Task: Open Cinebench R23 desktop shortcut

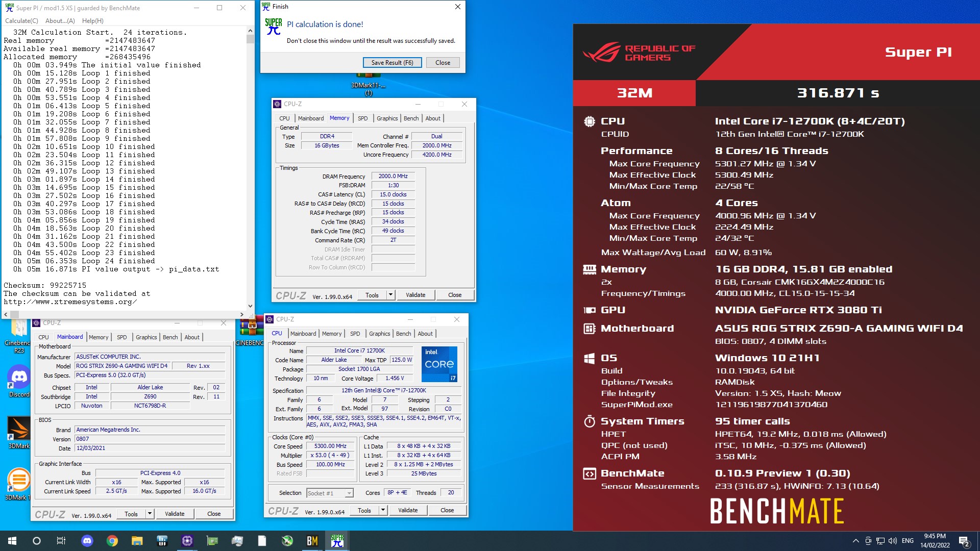Action: 19,337
